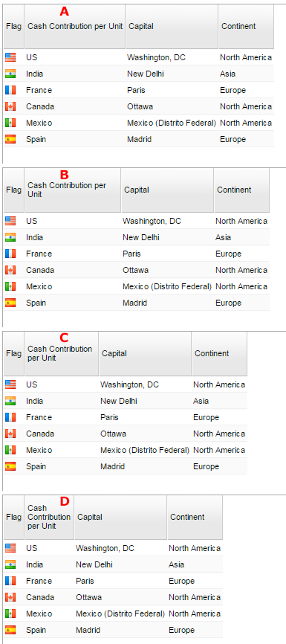Click the US flag icon in grid A
Screen dimensions: 286x644
click(x=10, y=57)
